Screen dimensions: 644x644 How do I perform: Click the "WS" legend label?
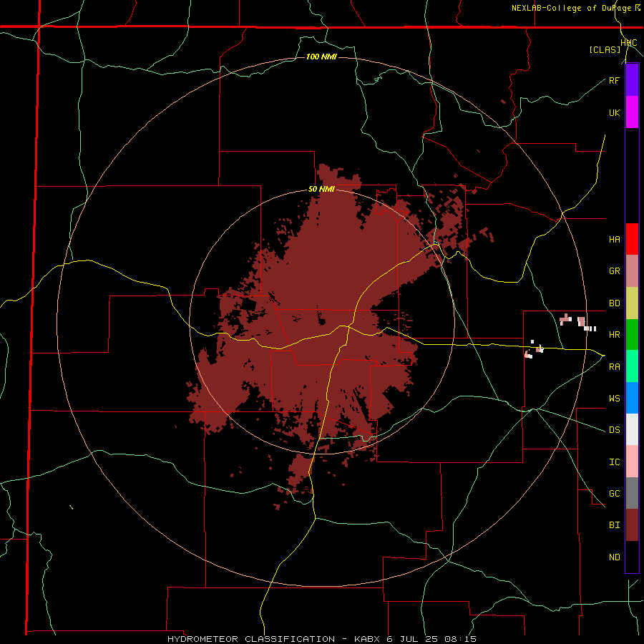614,399
